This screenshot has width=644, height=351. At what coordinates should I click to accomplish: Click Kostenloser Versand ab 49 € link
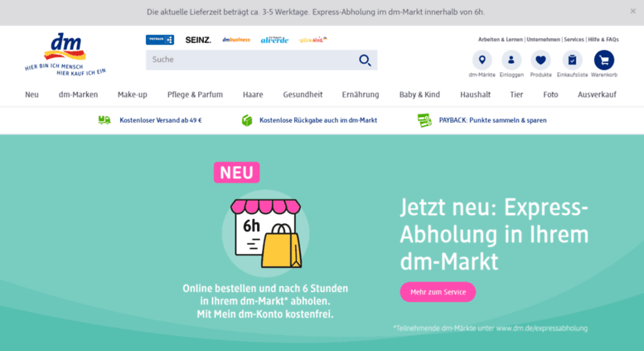pos(161,120)
